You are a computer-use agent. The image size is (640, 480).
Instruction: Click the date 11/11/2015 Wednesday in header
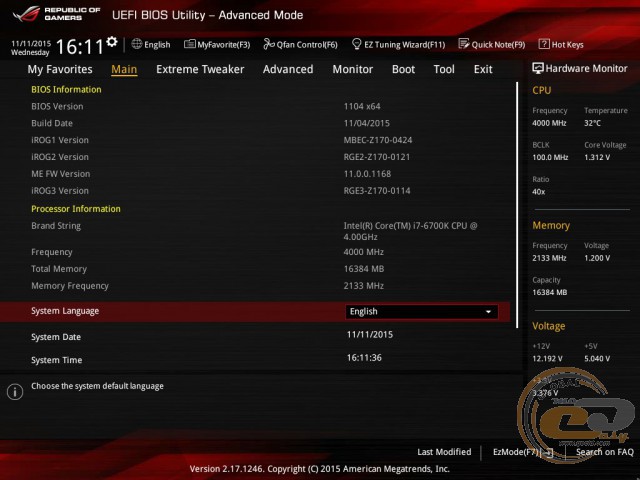tap(31, 48)
